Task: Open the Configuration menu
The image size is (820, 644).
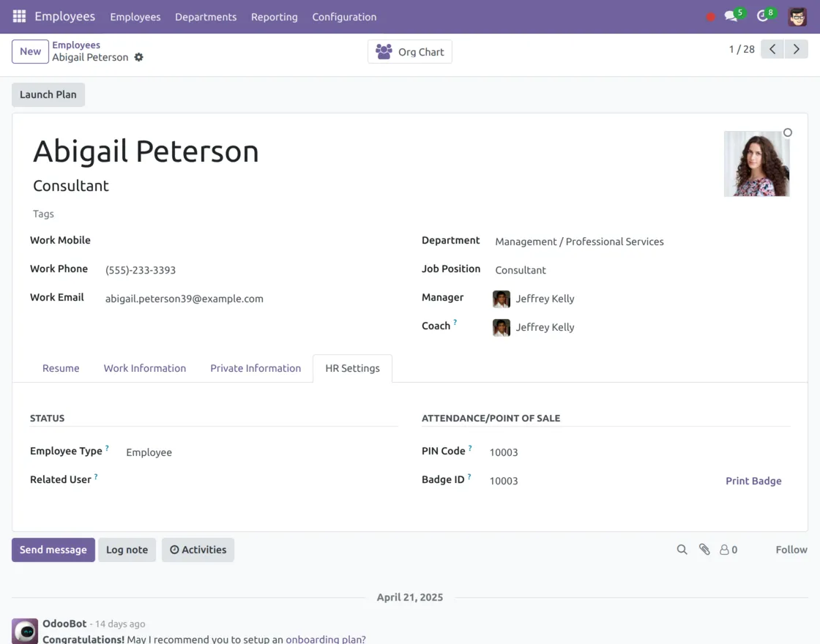Action: [x=344, y=17]
